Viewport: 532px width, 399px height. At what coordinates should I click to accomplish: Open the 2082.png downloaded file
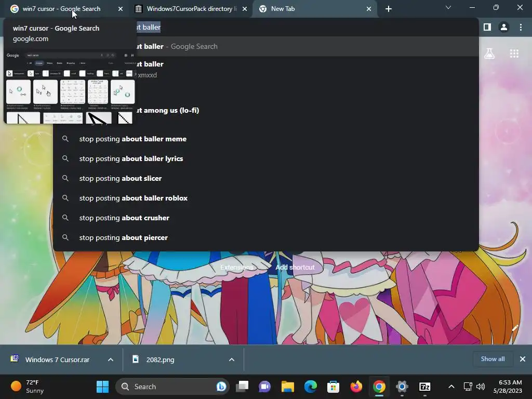(160, 360)
